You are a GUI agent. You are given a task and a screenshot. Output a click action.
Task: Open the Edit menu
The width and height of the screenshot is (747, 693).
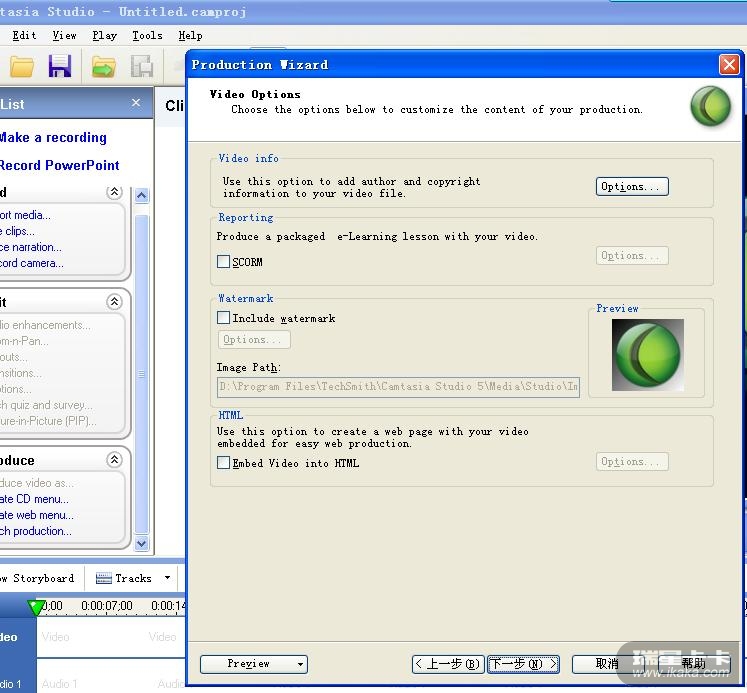[x=24, y=36]
